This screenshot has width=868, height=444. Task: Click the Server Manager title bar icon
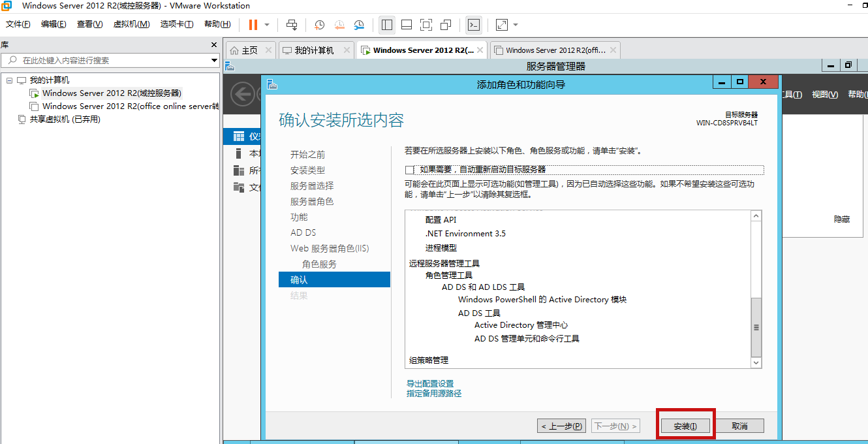tap(230, 66)
